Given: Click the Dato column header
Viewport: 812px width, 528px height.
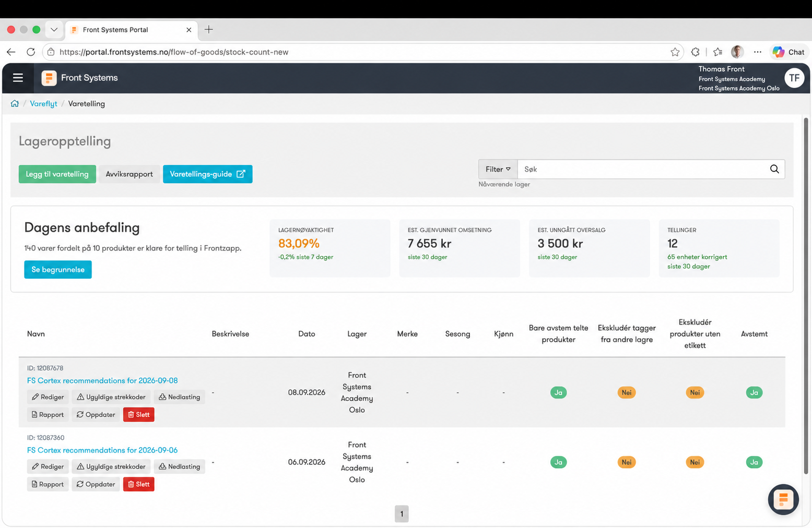Looking at the screenshot, I should pos(307,334).
